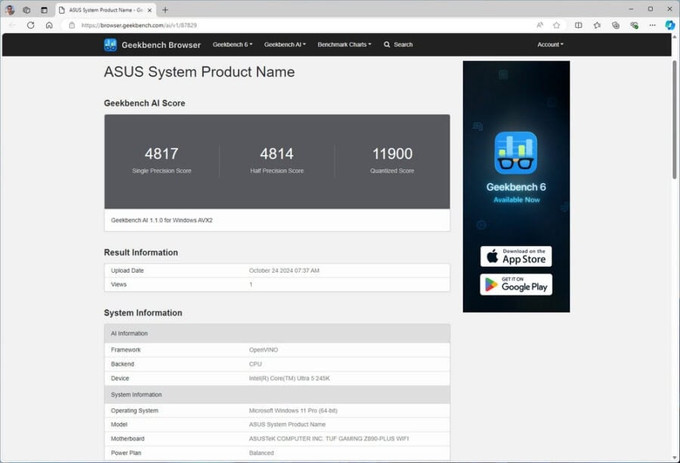The image size is (680, 463).
Task: Click the Edge profile avatar icon
Action: pos(10,10)
